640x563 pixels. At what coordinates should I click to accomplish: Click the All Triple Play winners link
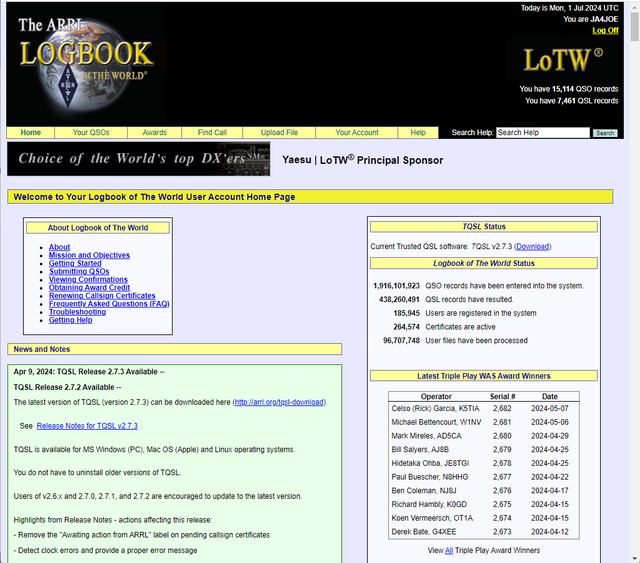tap(449, 550)
